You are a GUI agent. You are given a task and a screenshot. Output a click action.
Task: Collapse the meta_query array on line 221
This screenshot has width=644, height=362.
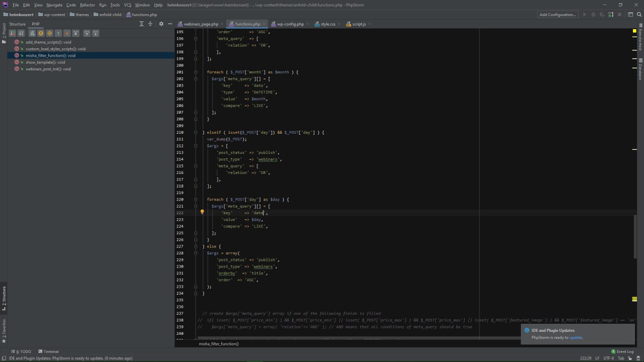point(196,206)
